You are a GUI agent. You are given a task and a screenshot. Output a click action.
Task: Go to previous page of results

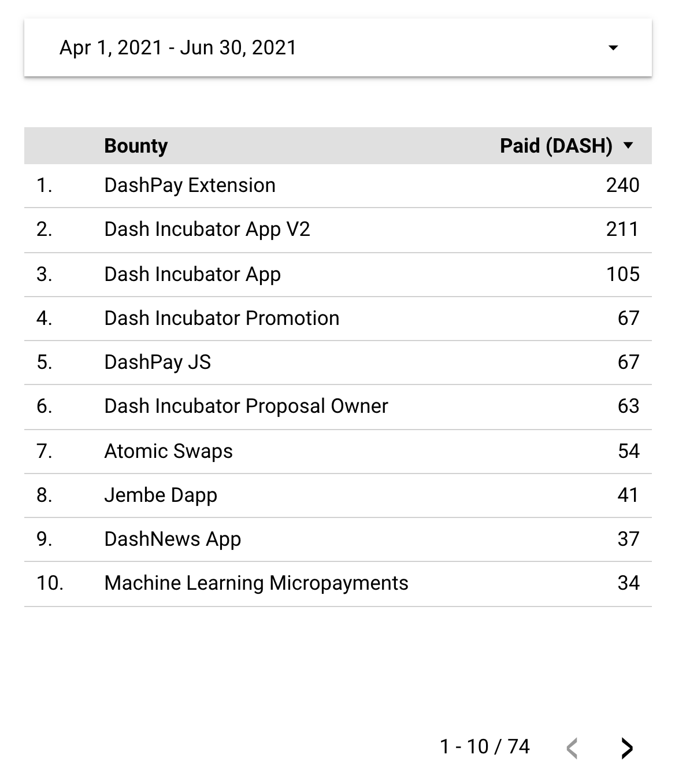click(x=572, y=748)
